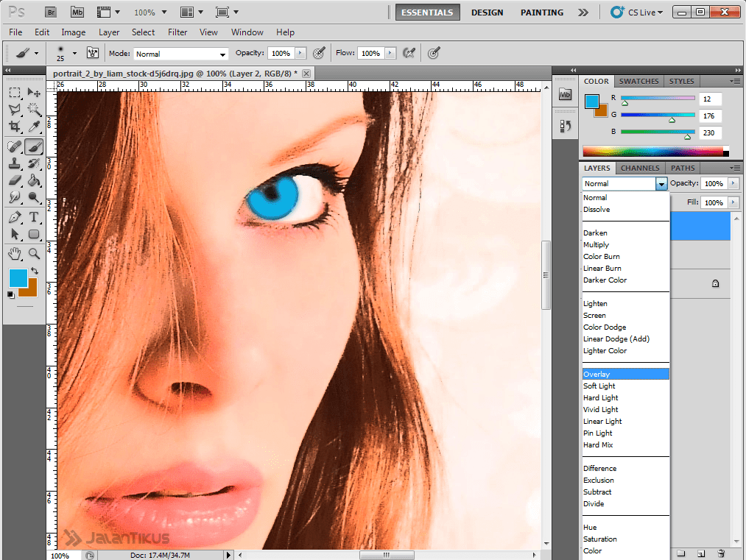Launch Adobe Bridge from top bar
746x560 pixels.
50,13
